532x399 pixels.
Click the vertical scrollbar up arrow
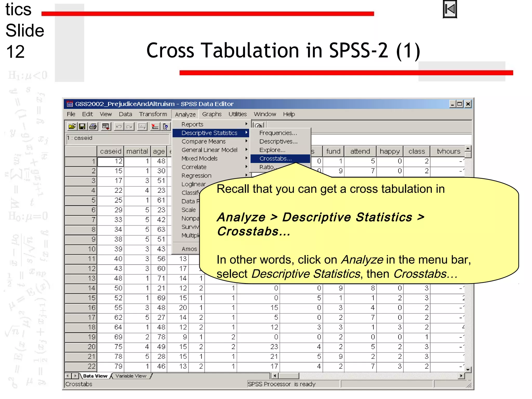tap(468, 149)
